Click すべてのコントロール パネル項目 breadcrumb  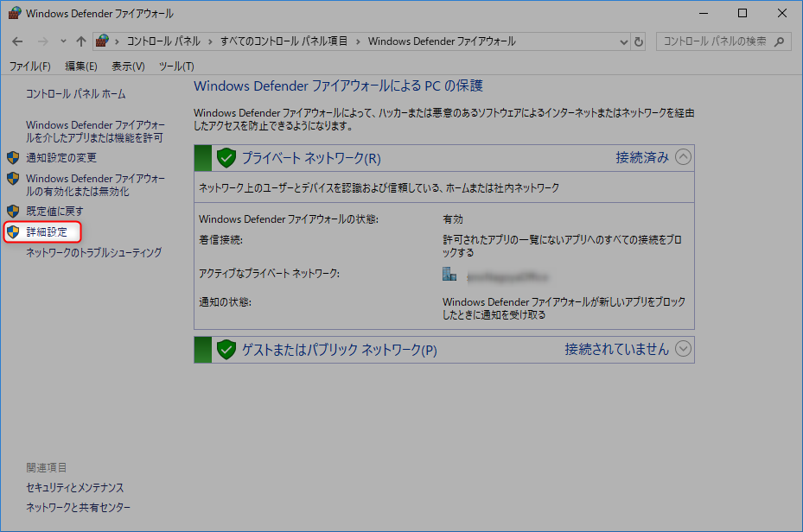point(284,41)
